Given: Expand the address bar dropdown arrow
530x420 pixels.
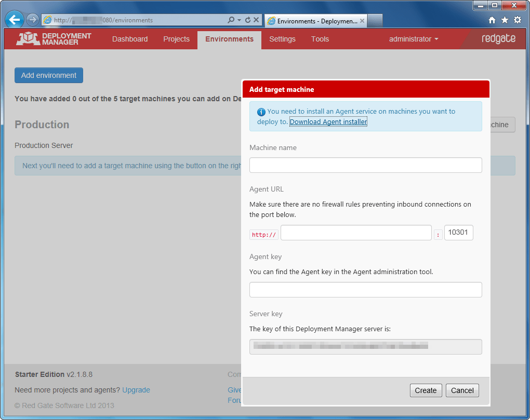Looking at the screenshot, I should coord(239,20).
